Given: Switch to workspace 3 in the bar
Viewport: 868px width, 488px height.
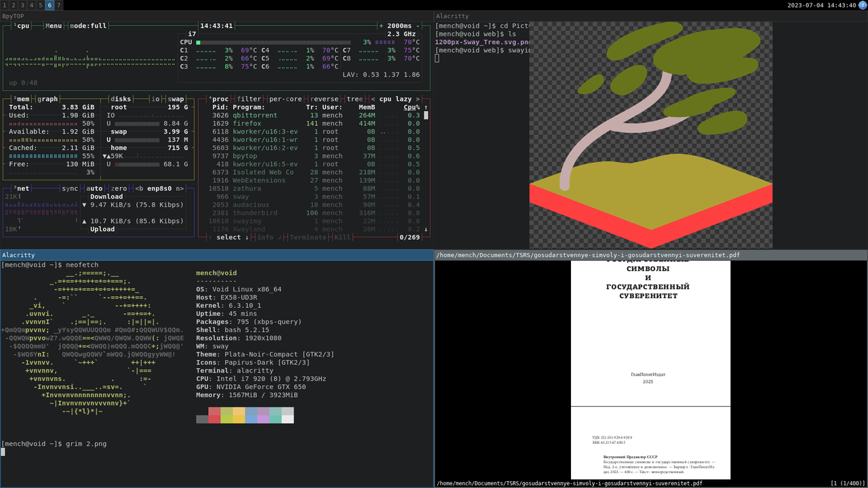Looking at the screenshot, I should 22,5.
